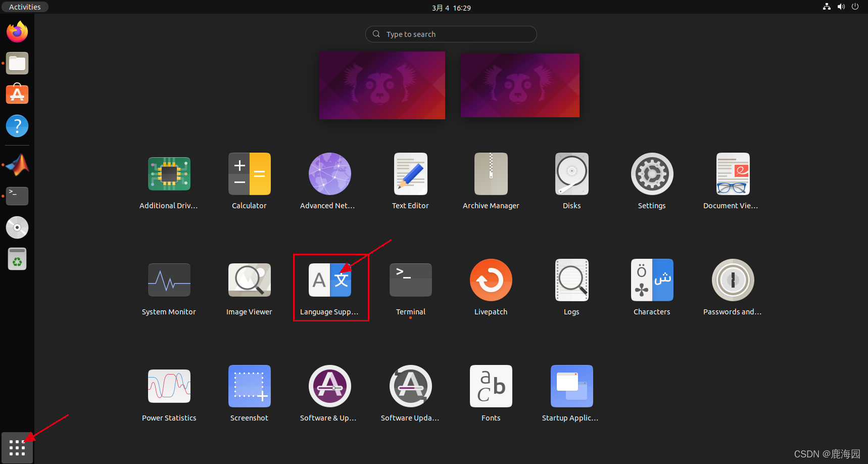Open the clock showing 3月 4 16:29
868x464 pixels.
point(451,8)
